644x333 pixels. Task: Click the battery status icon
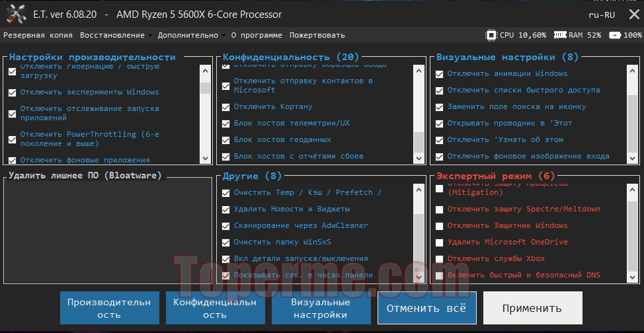(x=615, y=35)
